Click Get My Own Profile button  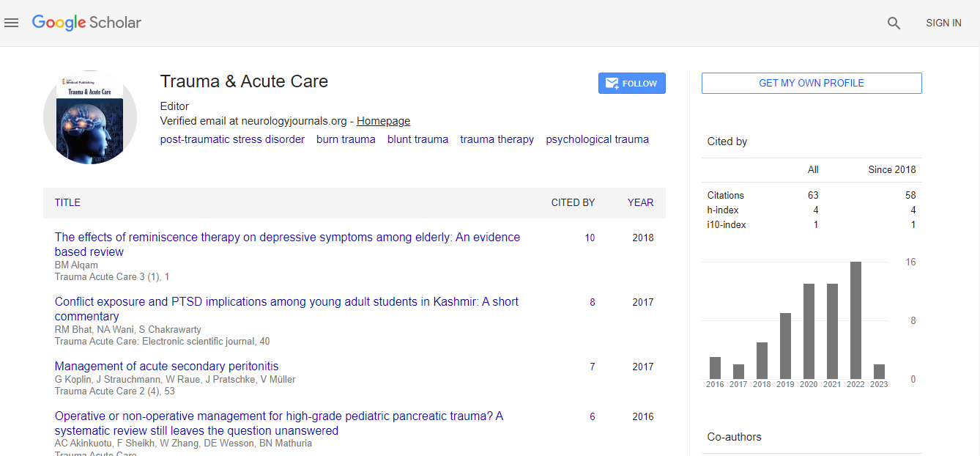click(811, 84)
